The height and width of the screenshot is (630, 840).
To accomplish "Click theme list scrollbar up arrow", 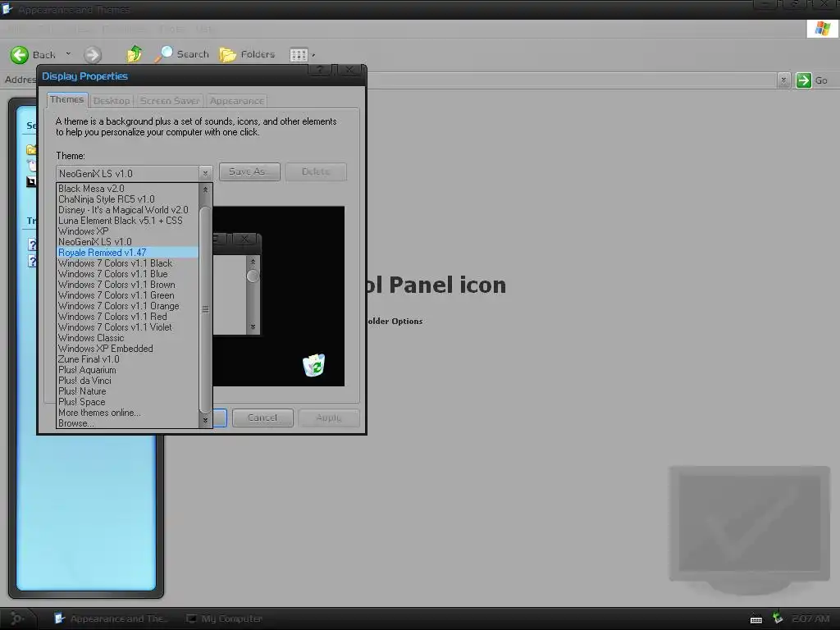I will tap(205, 189).
